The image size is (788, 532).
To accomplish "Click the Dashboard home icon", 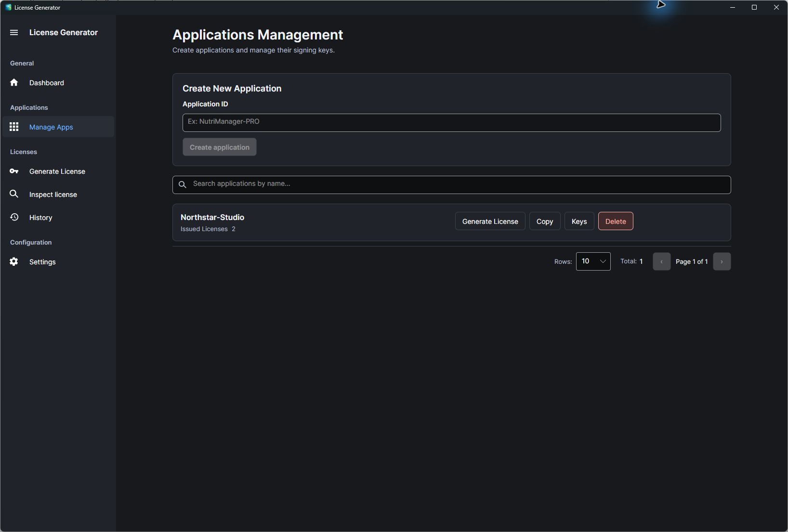I will tap(14, 83).
